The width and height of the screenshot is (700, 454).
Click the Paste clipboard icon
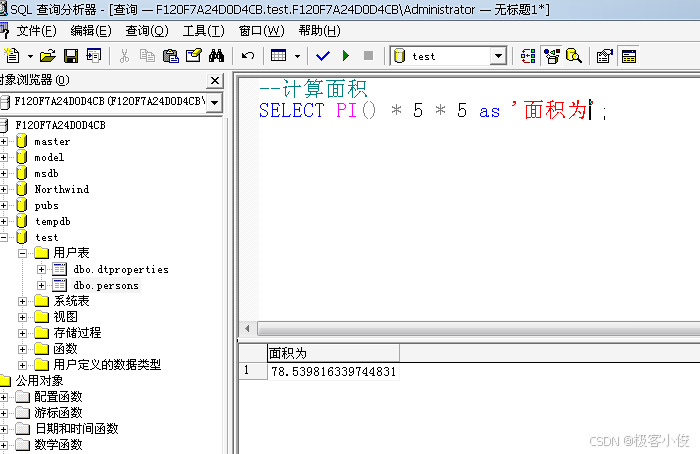tap(171, 56)
